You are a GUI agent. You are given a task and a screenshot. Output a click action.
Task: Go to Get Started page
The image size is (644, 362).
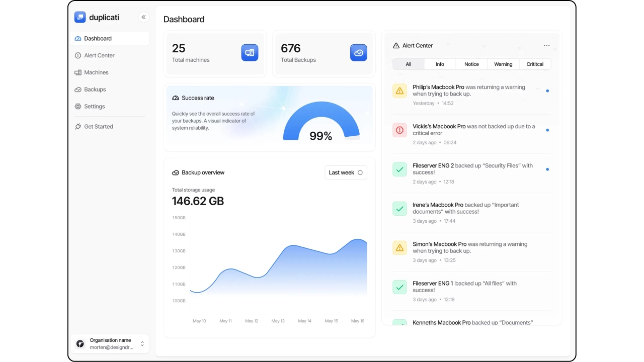(x=98, y=127)
